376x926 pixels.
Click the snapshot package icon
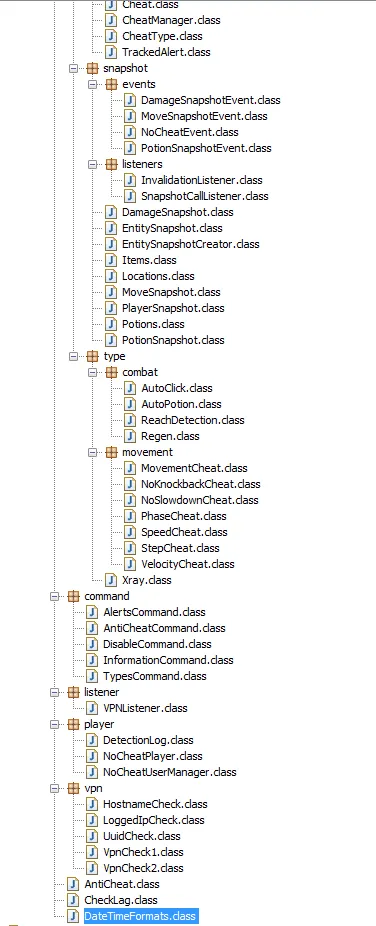[92, 69]
